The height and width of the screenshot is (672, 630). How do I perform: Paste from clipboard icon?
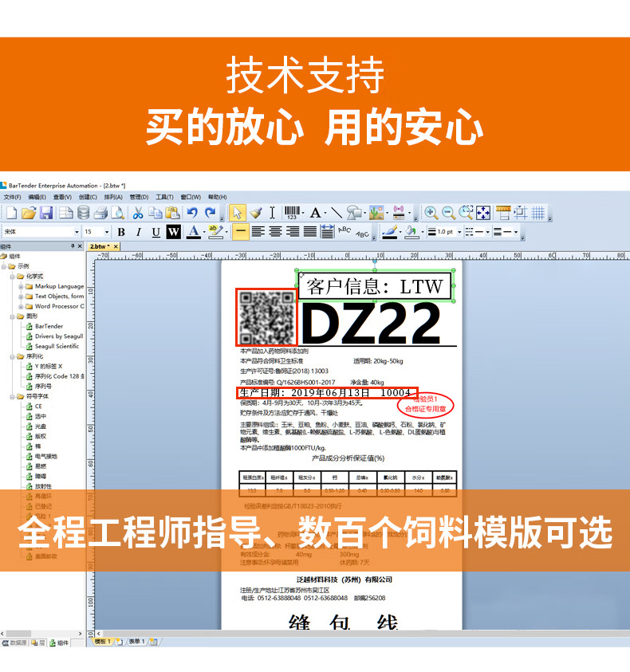(x=172, y=213)
